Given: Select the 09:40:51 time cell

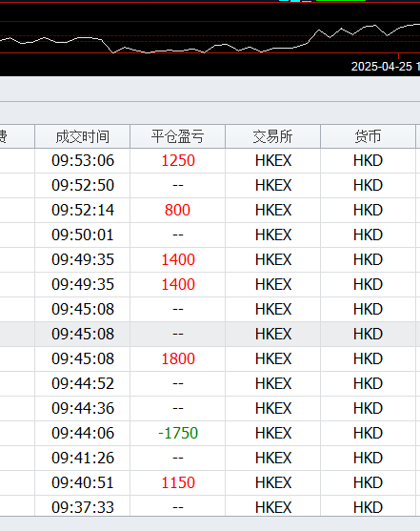Looking at the screenshot, I should click(83, 482).
